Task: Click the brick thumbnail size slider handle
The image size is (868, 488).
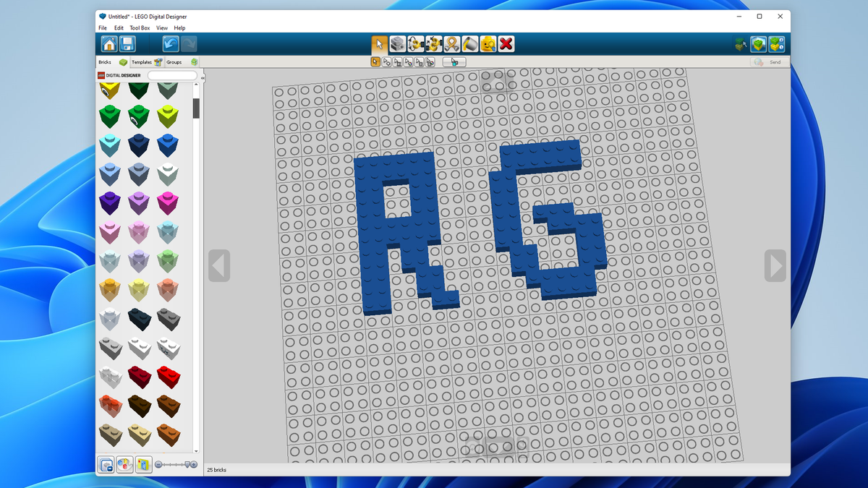Action: point(187,464)
